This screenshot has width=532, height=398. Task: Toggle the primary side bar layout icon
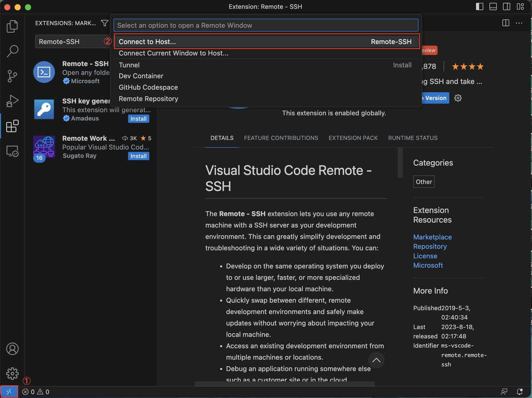coord(480,7)
